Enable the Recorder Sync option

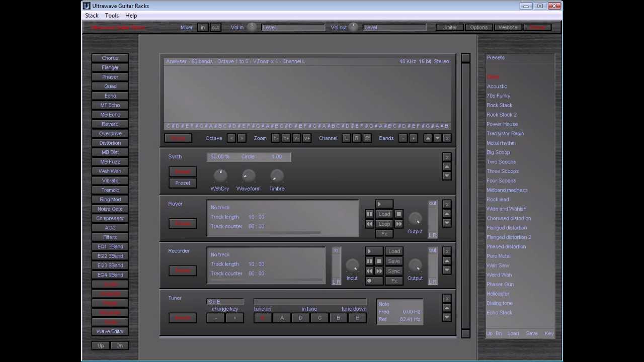(394, 271)
